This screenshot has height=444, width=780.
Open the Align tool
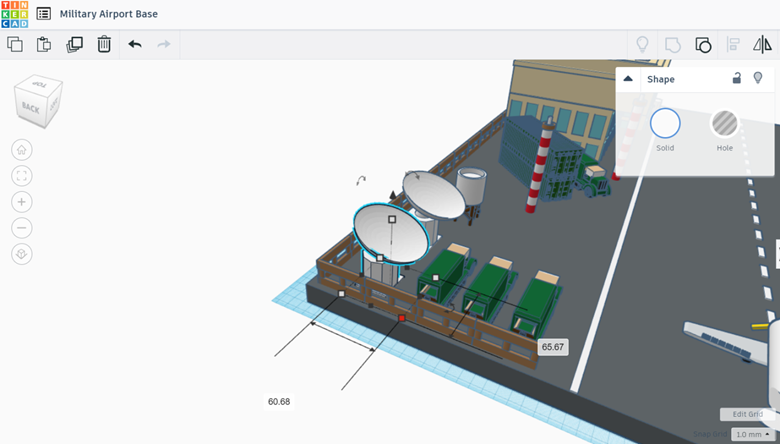coord(733,44)
